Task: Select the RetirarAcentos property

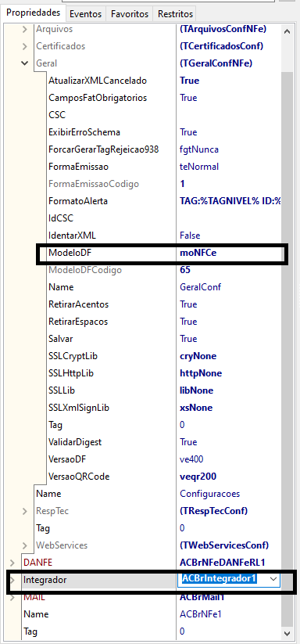Action: [x=79, y=304]
